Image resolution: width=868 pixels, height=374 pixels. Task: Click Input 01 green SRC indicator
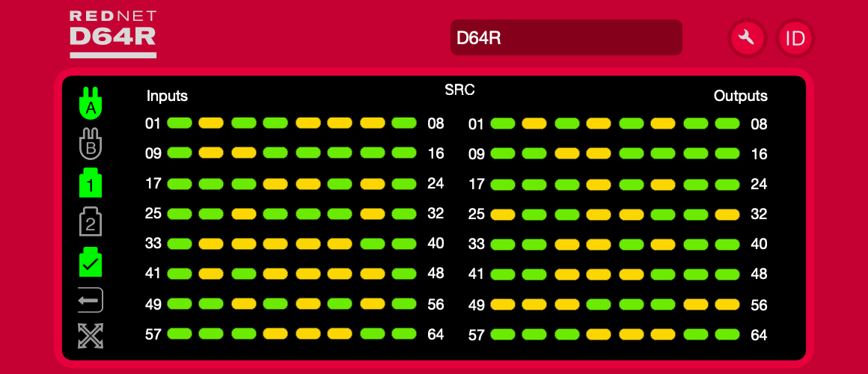[180, 123]
